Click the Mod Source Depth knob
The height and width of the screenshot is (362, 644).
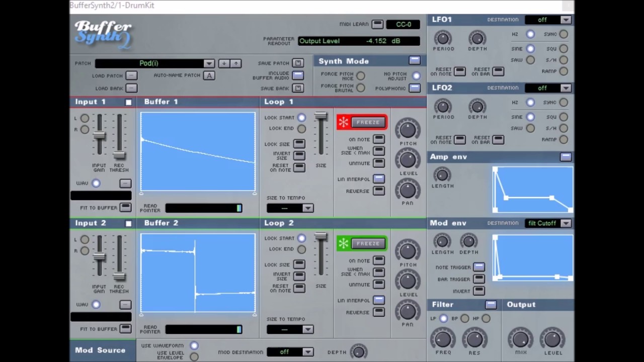coord(358,351)
